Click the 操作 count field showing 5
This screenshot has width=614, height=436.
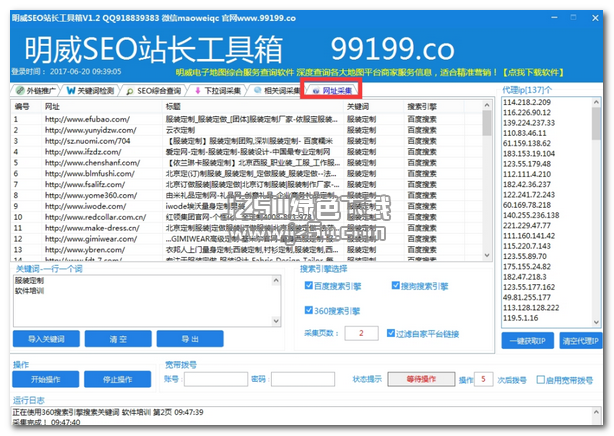click(483, 379)
